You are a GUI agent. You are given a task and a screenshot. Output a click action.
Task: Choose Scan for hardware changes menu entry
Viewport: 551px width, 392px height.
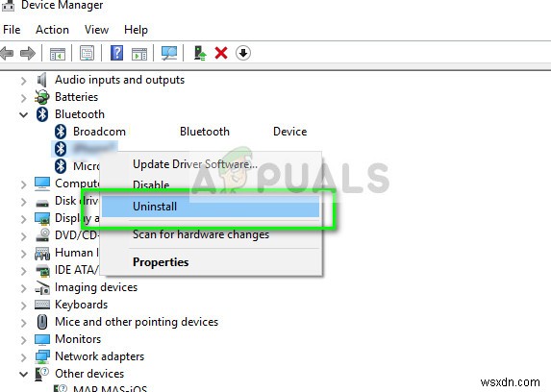(211, 234)
